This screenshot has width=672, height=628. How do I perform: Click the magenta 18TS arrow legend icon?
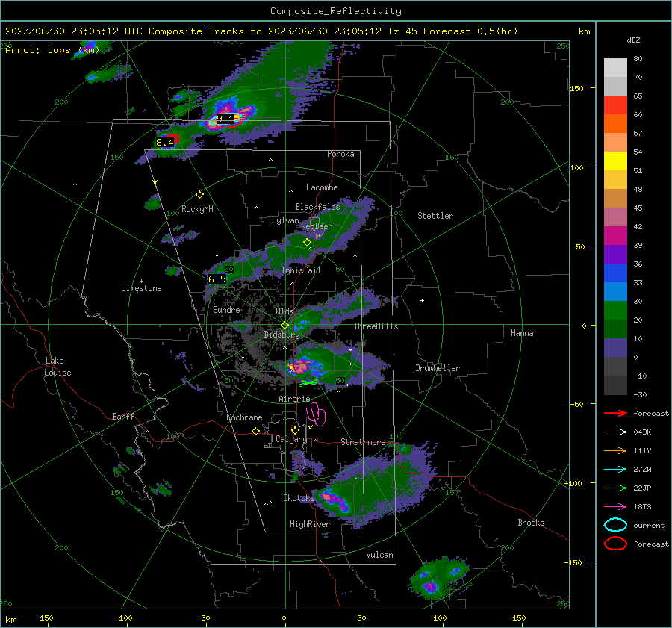(615, 507)
